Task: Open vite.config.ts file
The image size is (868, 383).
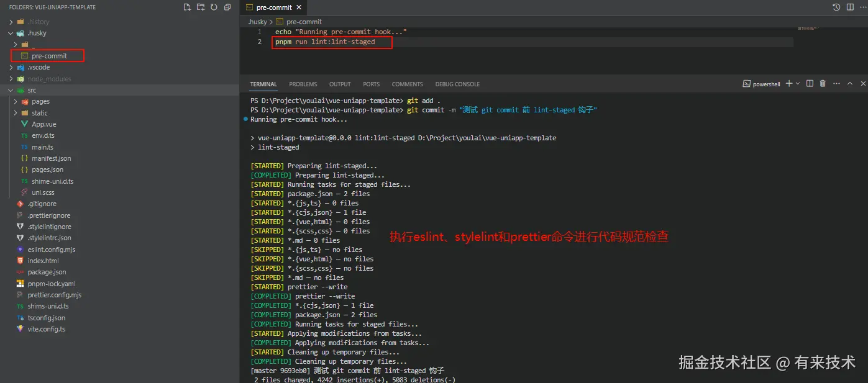Action: (x=46, y=329)
